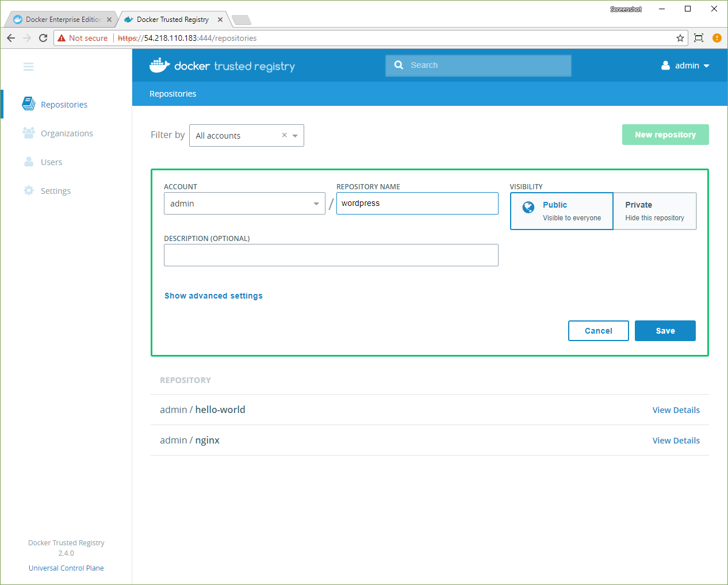This screenshot has width=728, height=585.
Task: Click the orange alert icon in browser toolbar
Action: [716, 38]
